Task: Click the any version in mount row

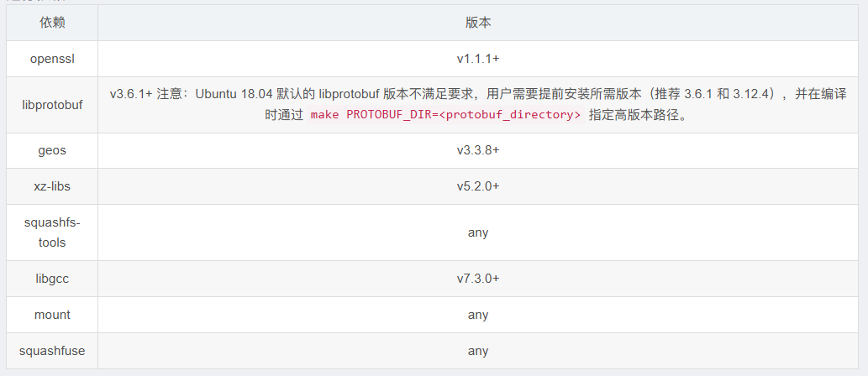Action: coord(477,315)
